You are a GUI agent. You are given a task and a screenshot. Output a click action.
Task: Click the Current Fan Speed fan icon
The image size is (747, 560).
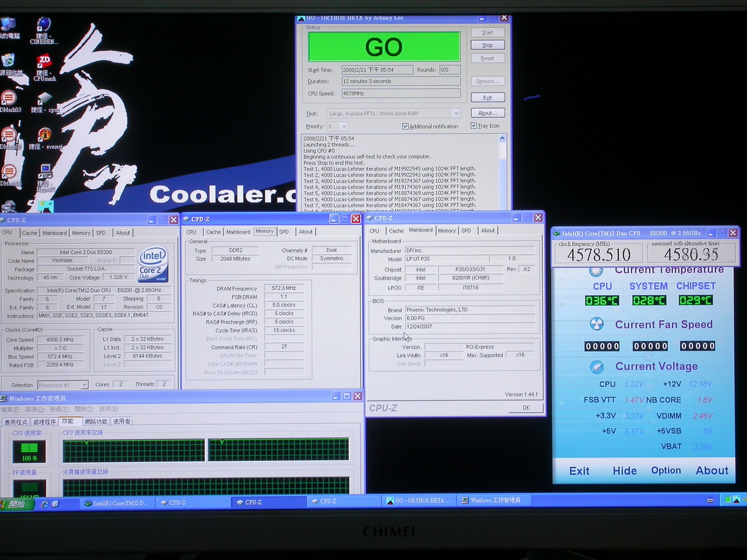[597, 324]
